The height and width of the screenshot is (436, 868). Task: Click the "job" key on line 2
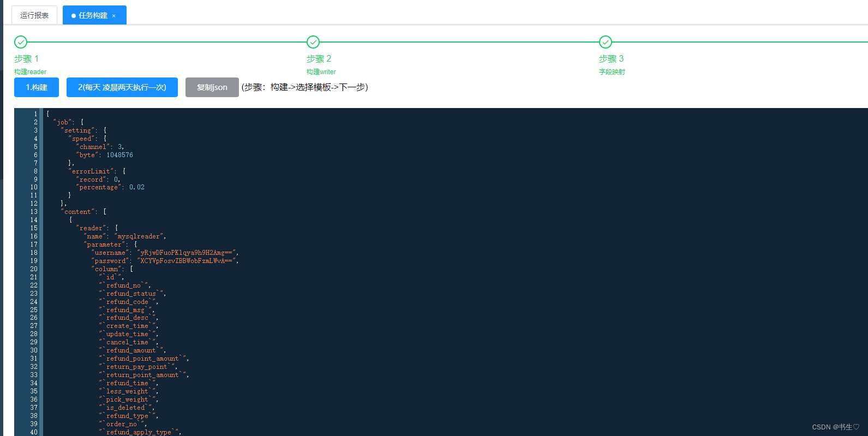point(63,122)
